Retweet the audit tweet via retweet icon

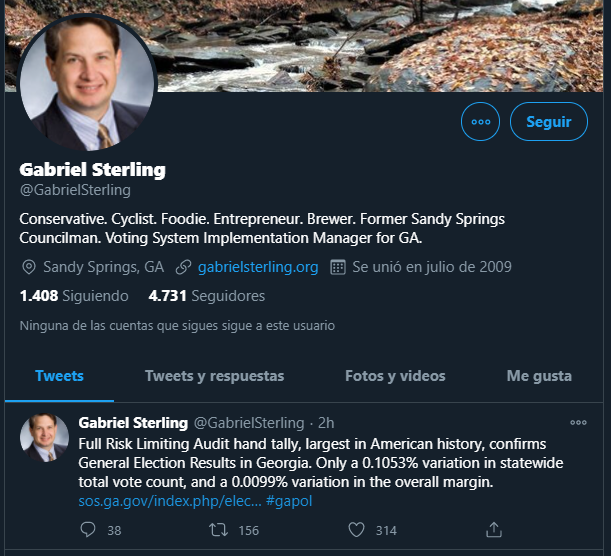coord(218,530)
